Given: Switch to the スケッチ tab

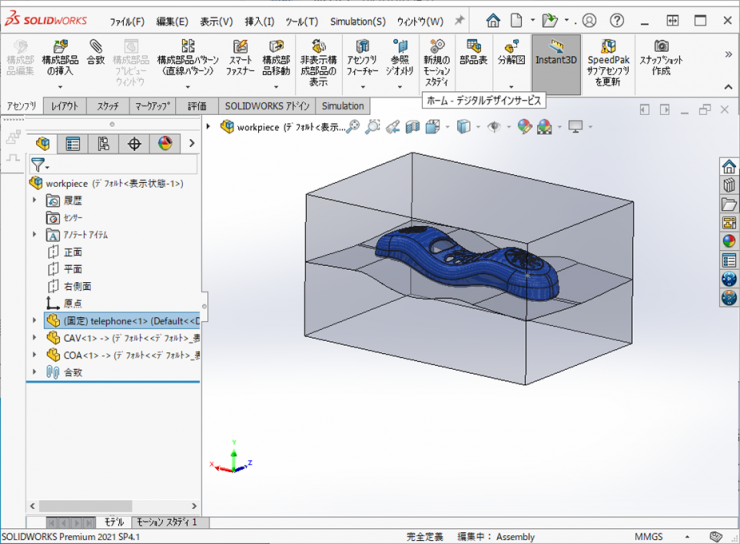Looking at the screenshot, I should point(108,106).
